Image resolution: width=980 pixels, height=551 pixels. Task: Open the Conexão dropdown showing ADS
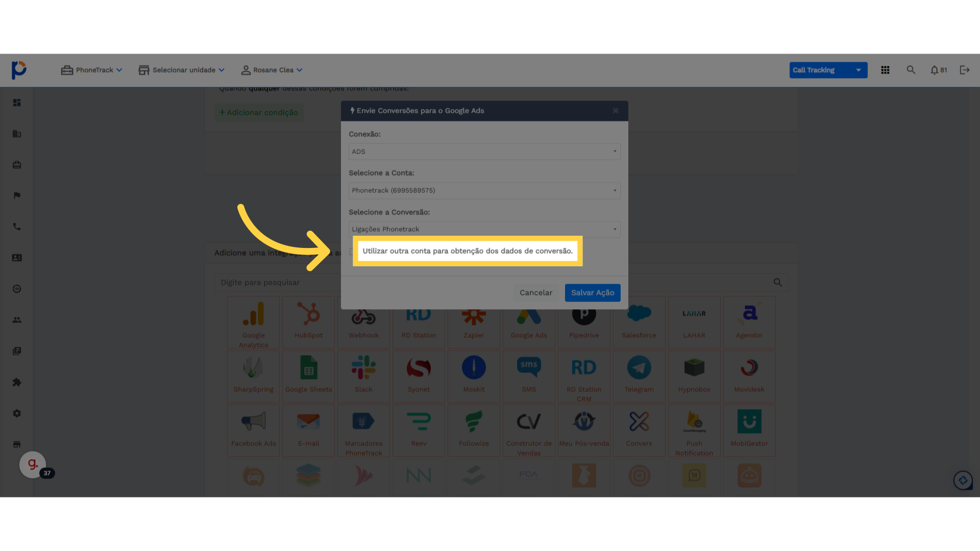coord(484,152)
